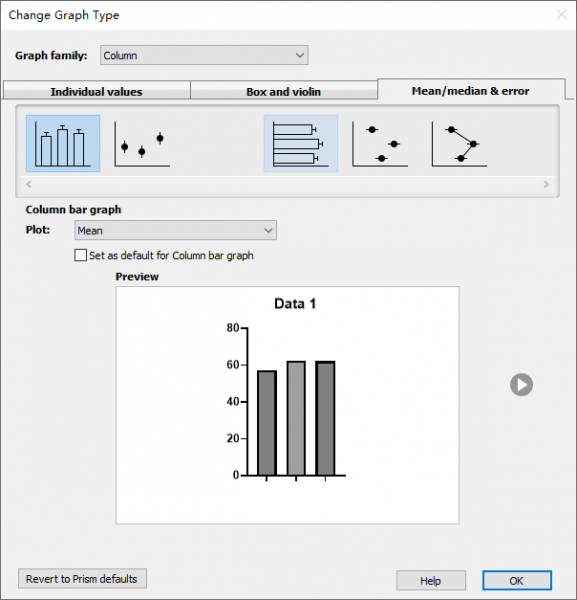Confirm with the OK button

(x=517, y=581)
